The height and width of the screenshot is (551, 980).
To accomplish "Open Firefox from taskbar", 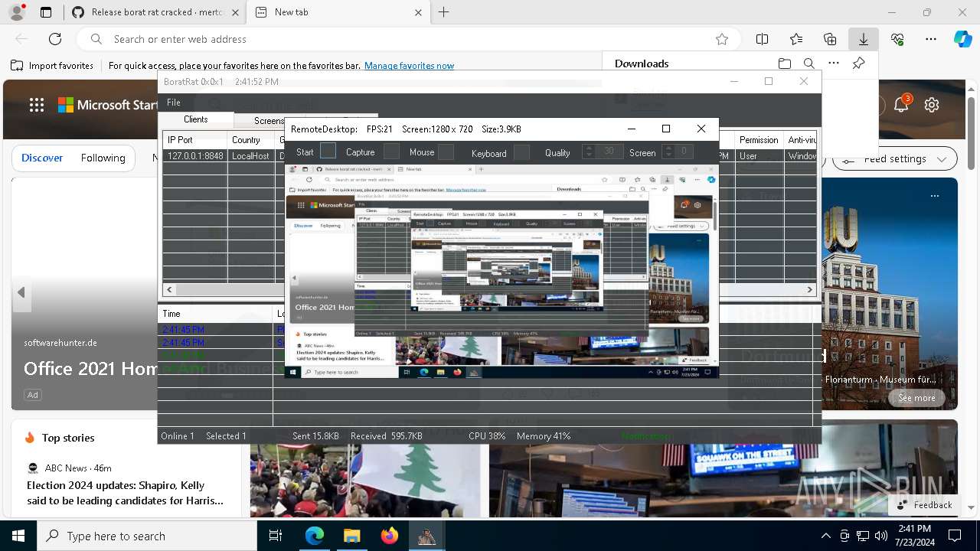I will [390, 536].
